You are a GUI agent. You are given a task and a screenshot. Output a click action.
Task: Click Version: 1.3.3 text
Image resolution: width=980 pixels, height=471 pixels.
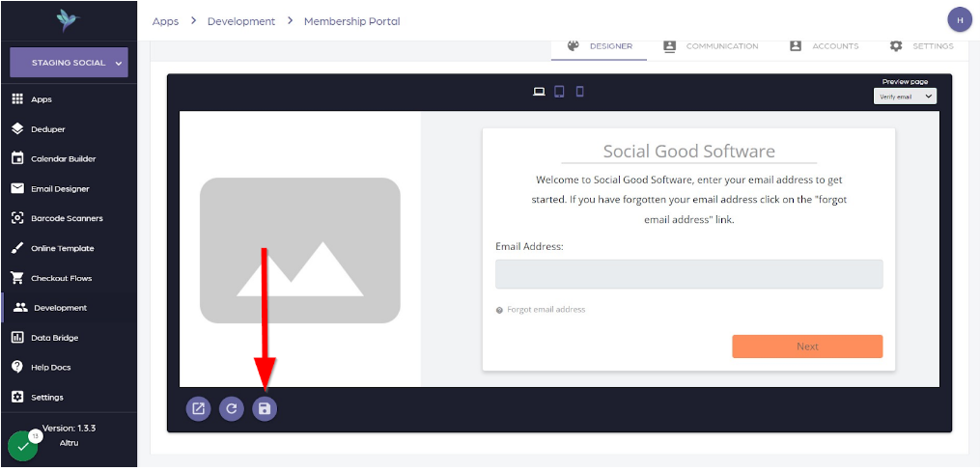coord(69,429)
